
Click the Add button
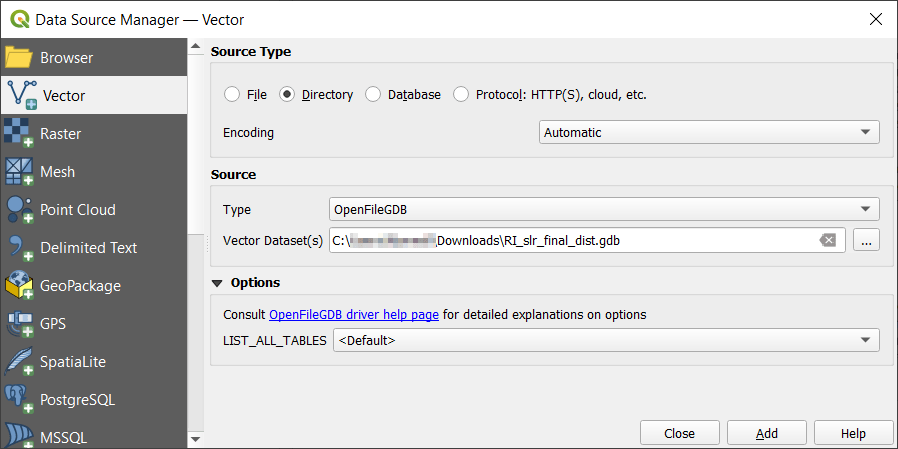point(767,433)
